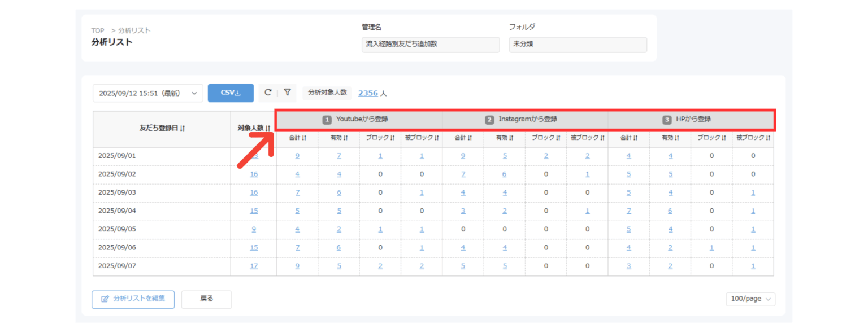The height and width of the screenshot is (333, 868).
Task: Click the 管理名 input field
Action: [430, 45]
